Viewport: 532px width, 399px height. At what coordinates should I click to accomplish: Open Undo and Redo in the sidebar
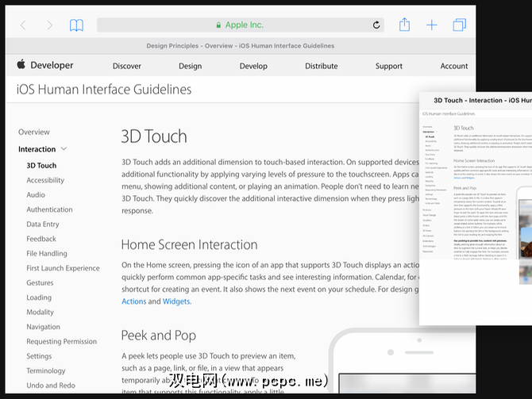(51, 386)
